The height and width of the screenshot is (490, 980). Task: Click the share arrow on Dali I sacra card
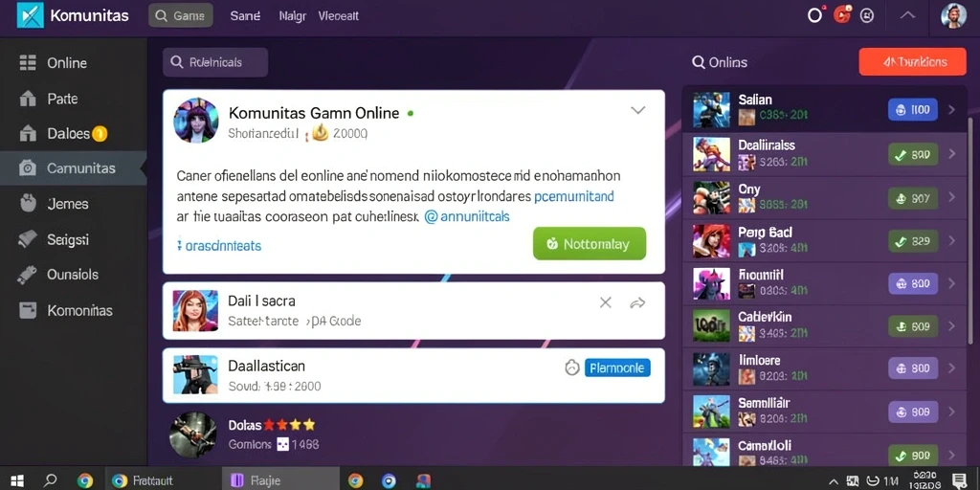pos(637,303)
